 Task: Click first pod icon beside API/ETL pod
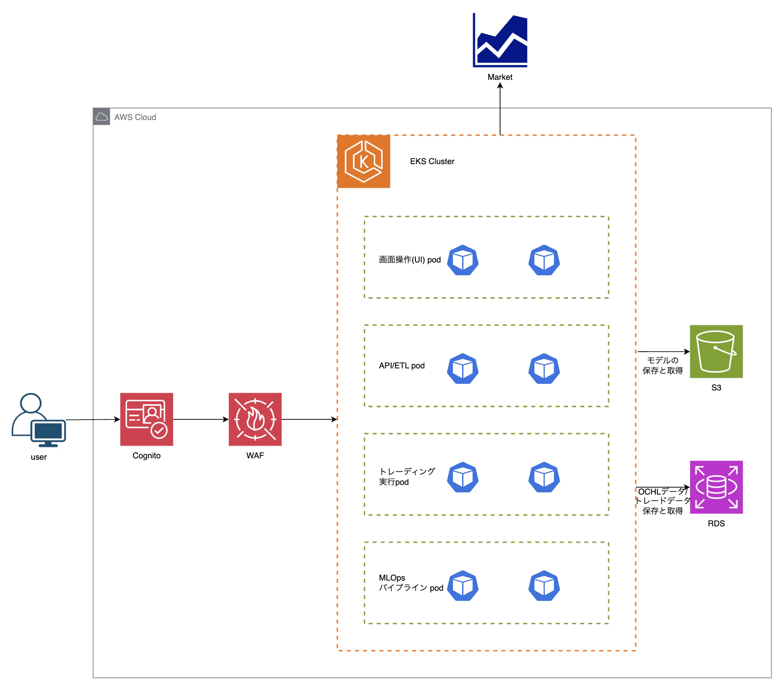[x=463, y=369]
